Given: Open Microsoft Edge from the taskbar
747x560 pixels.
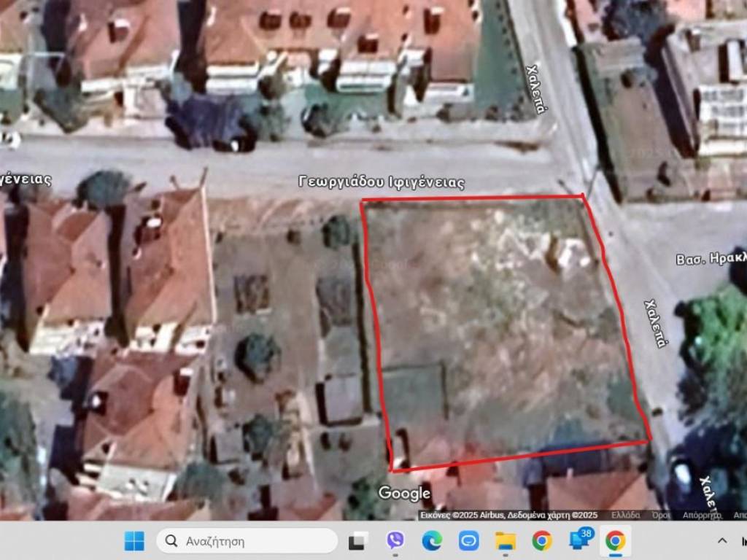Looking at the screenshot, I should click(x=432, y=541).
